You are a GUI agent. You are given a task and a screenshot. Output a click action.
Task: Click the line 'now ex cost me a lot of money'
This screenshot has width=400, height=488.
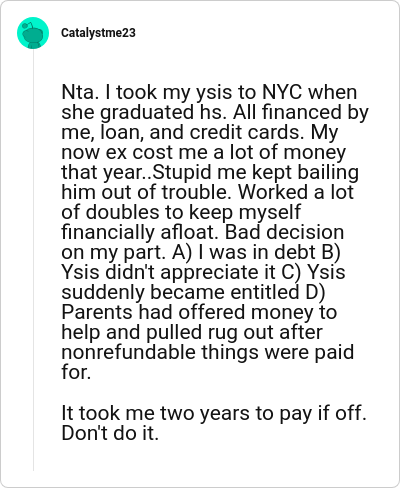(204, 152)
